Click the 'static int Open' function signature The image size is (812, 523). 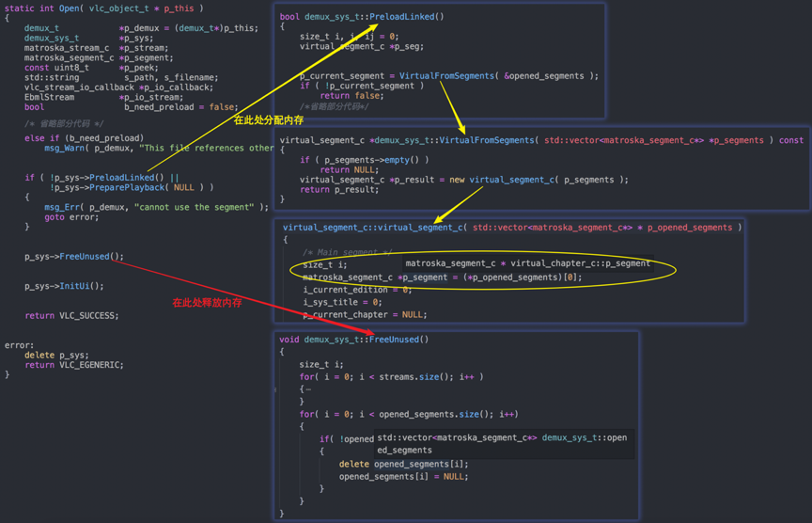point(104,8)
